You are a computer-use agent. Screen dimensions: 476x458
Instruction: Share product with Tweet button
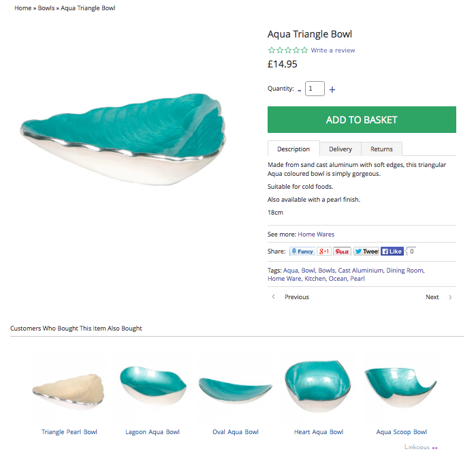click(x=366, y=251)
